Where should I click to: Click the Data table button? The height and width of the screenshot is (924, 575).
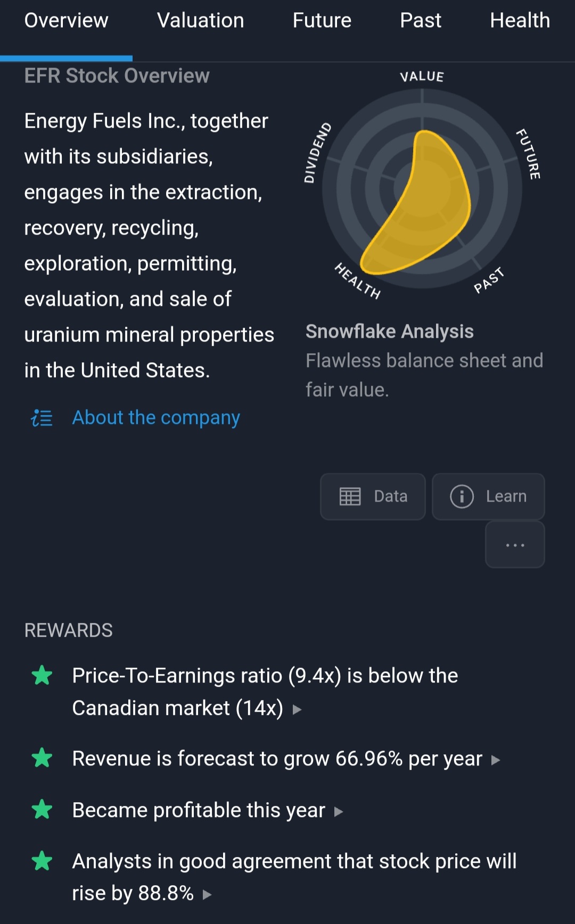373,496
